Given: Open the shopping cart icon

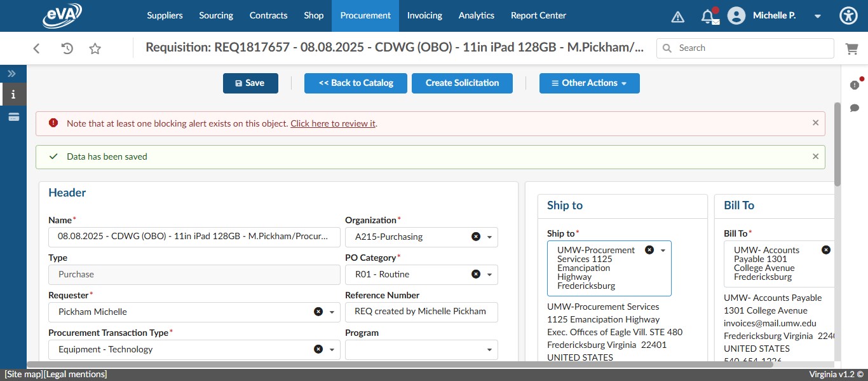Looking at the screenshot, I should click(x=852, y=48).
